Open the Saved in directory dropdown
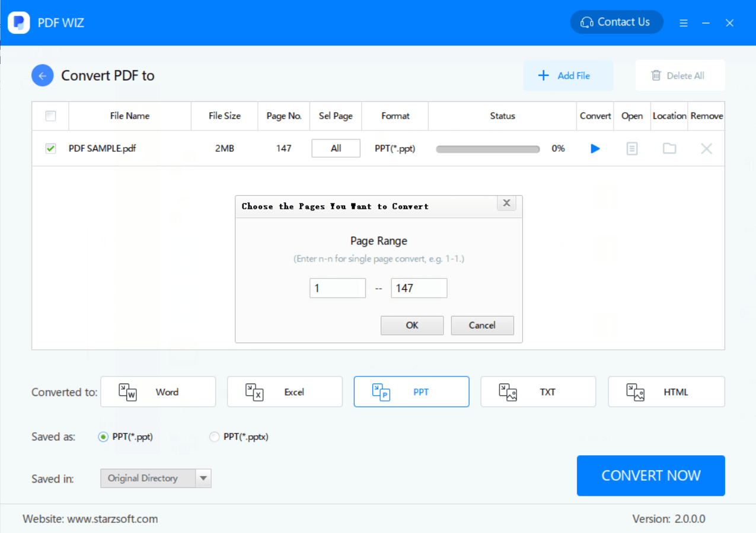756x533 pixels. coord(205,478)
